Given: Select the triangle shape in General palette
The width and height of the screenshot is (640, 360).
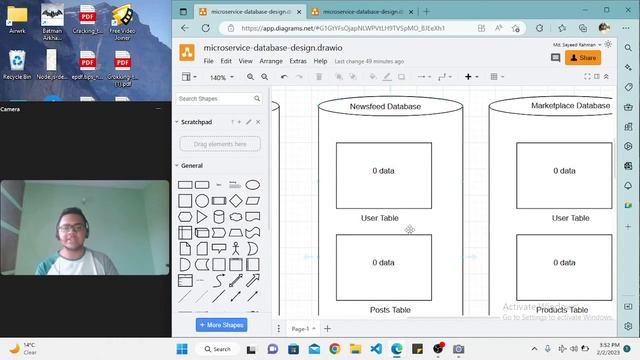Looking at the screenshot, I should [x=202, y=217].
